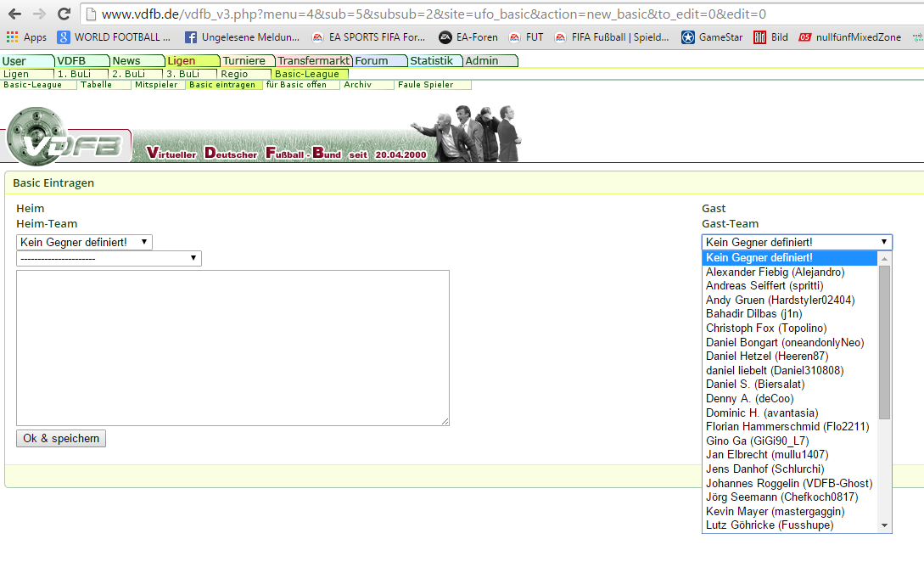
Task: Choose Jens Danhof (Schlurchi) as opponent
Action: [764, 469]
